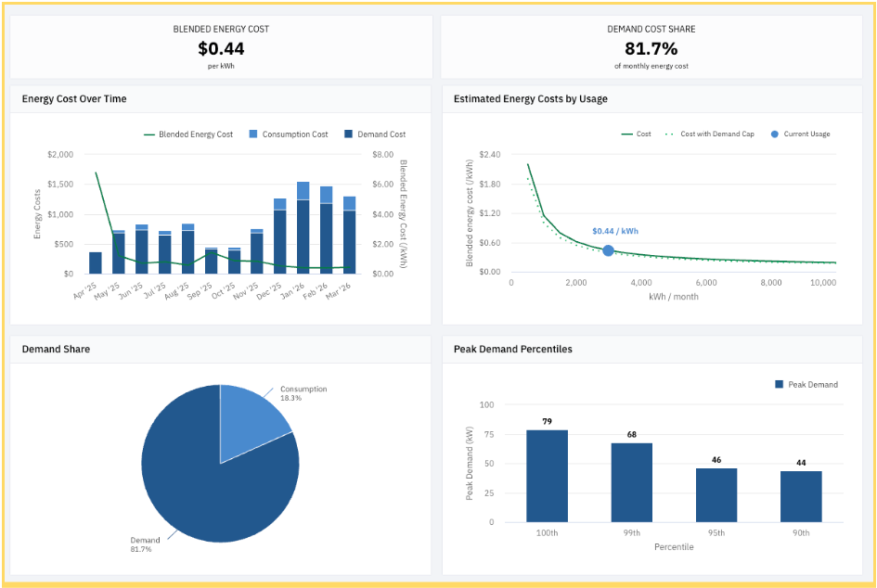
Task: Click the 'Jun '25' month axis label
Action: pyautogui.click(x=131, y=290)
